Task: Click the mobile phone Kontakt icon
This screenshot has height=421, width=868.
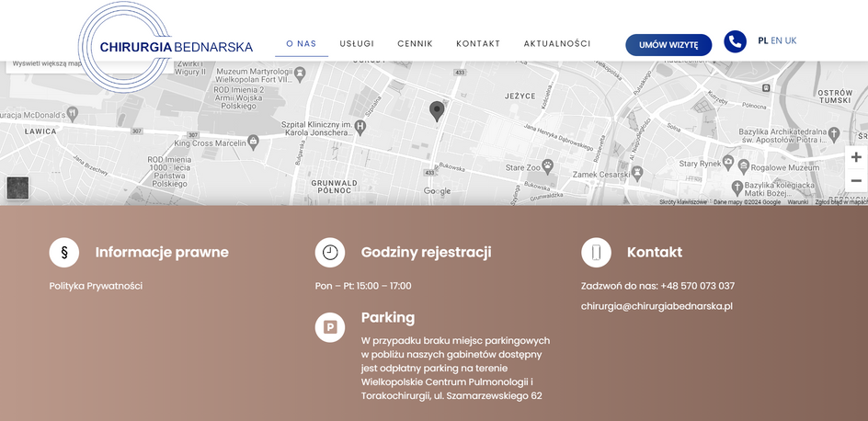Action: coord(596,252)
